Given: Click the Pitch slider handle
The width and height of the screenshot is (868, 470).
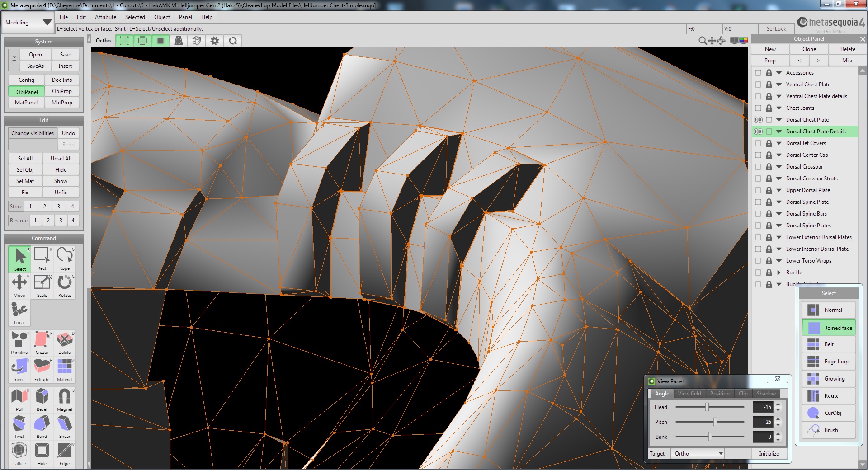Looking at the screenshot, I should click(x=715, y=422).
